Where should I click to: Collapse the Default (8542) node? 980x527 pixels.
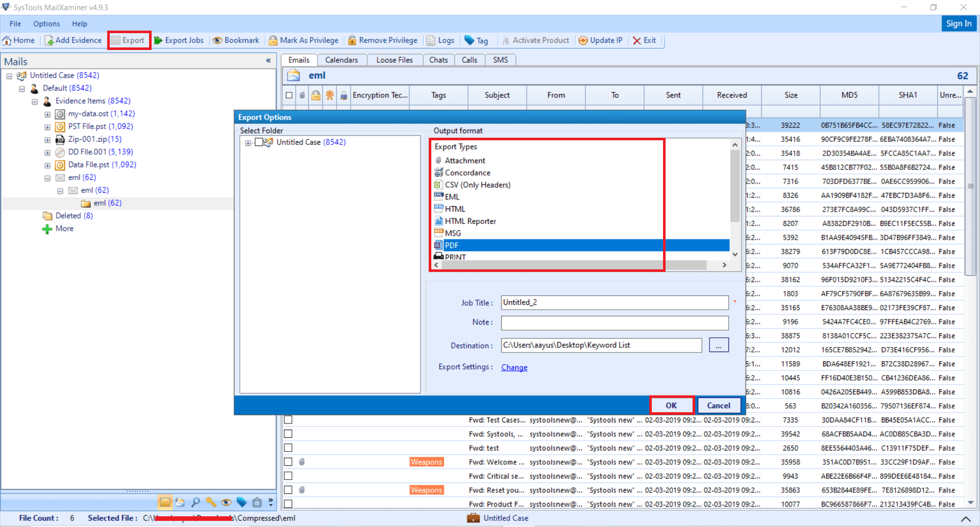[22, 89]
